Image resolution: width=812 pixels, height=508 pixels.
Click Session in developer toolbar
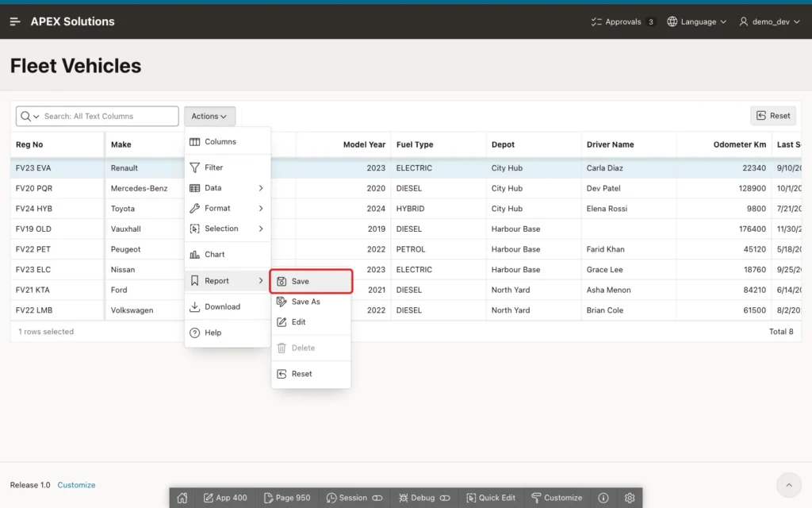pos(354,498)
